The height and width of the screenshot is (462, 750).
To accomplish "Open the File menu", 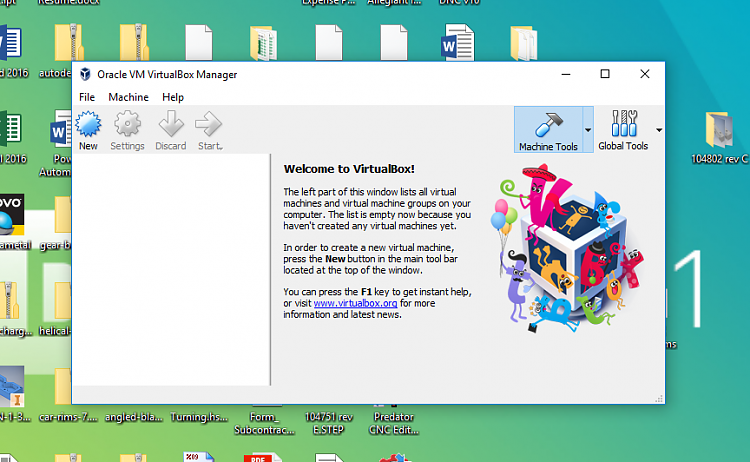I will point(87,97).
